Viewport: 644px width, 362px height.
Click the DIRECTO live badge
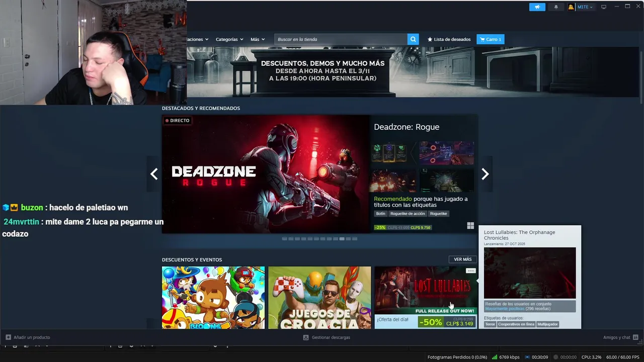click(x=177, y=121)
